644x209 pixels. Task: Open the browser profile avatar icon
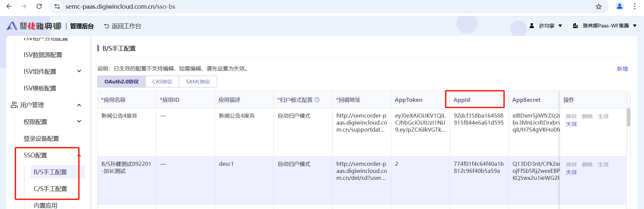(619, 6)
